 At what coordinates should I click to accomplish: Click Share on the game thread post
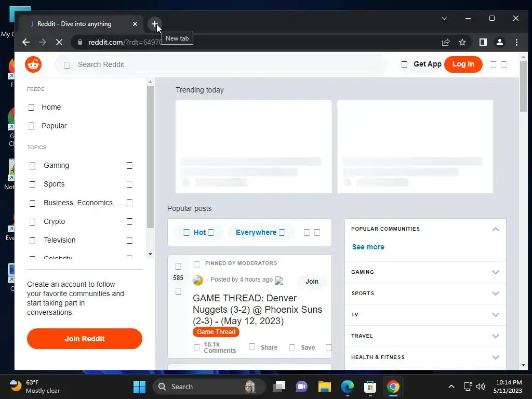pos(263,348)
